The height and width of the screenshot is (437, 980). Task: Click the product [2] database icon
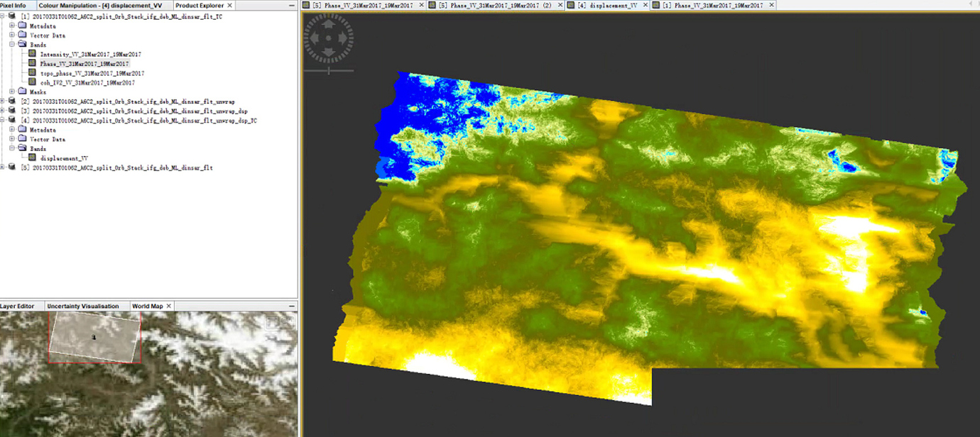click(x=12, y=101)
